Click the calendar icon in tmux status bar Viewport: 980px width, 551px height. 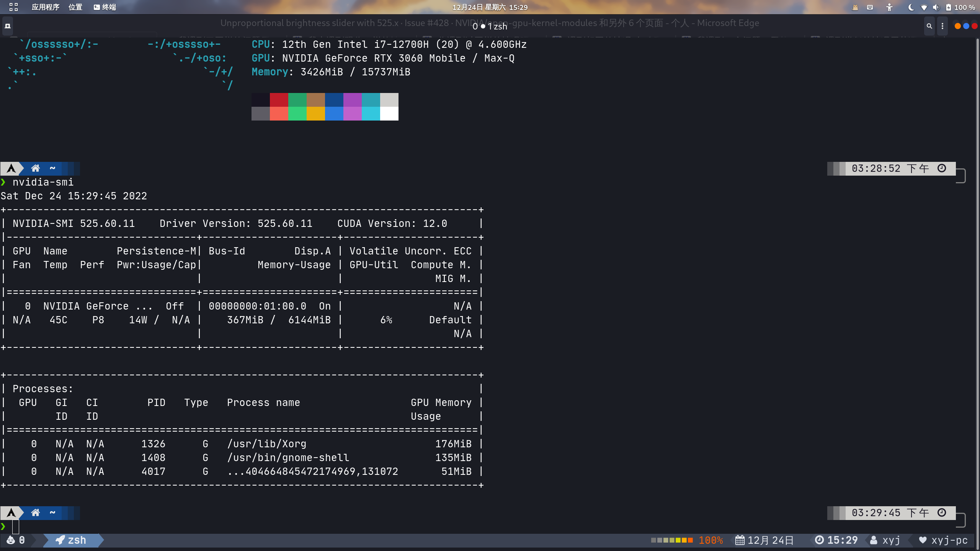pyautogui.click(x=740, y=540)
